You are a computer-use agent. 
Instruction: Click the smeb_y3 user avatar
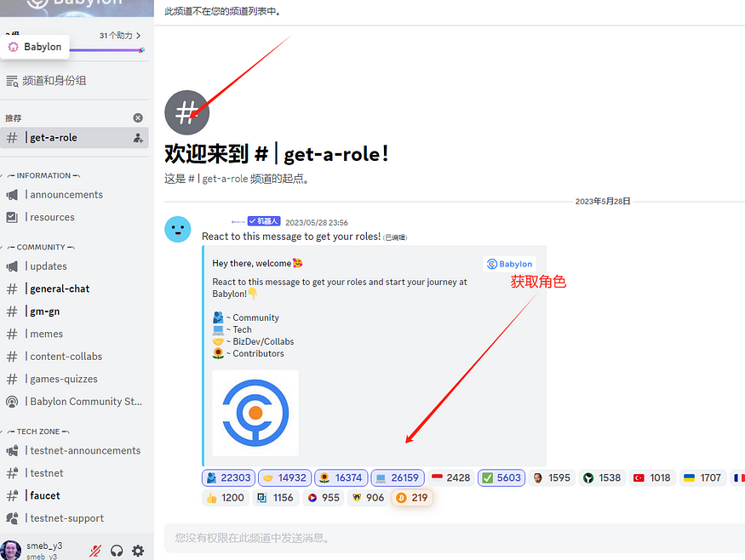[x=10, y=551]
